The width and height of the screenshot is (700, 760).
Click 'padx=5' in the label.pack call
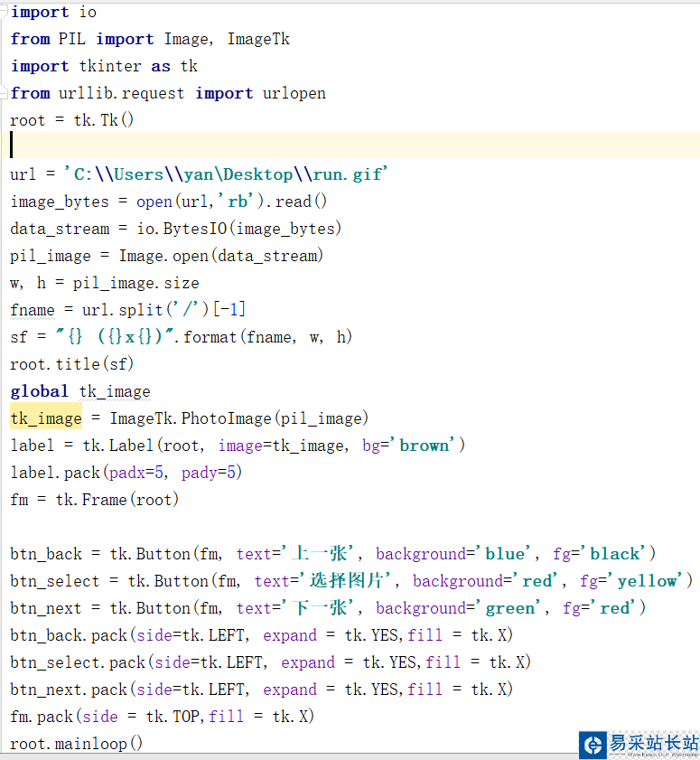click(135, 472)
